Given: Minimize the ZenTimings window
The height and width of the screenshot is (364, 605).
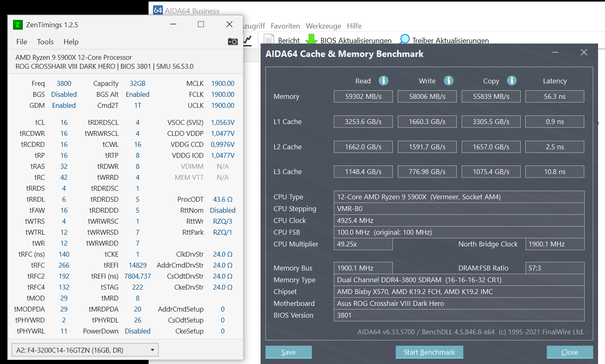Looking at the screenshot, I should click(173, 24).
